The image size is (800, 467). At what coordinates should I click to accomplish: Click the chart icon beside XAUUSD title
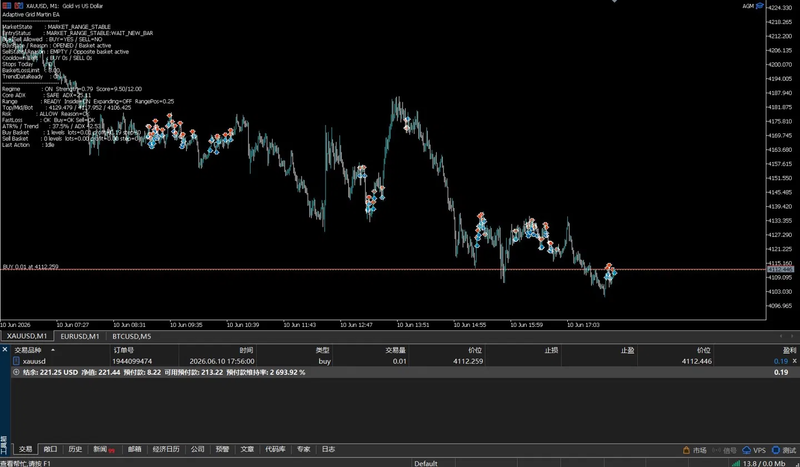(18, 6)
